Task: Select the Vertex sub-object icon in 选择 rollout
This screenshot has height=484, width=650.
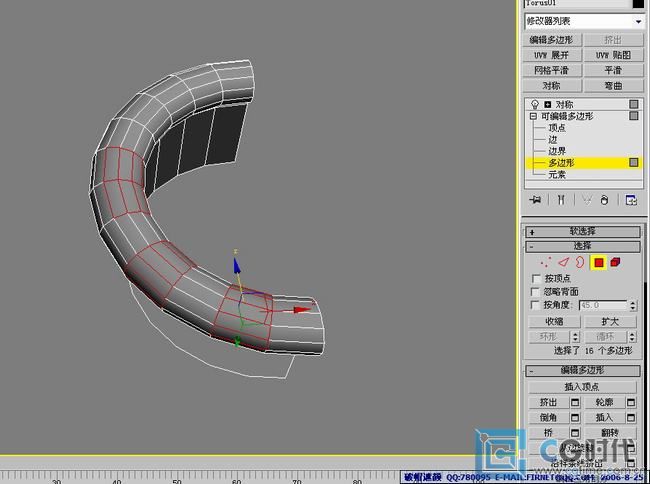Action: point(546,262)
